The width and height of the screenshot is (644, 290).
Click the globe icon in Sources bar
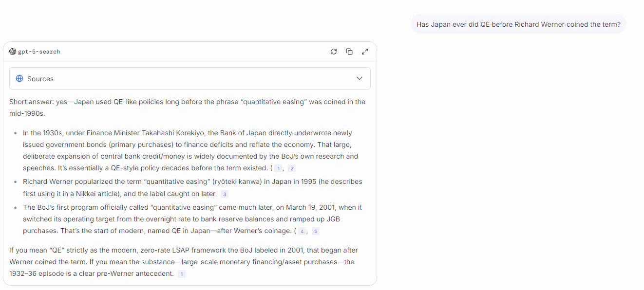point(19,78)
